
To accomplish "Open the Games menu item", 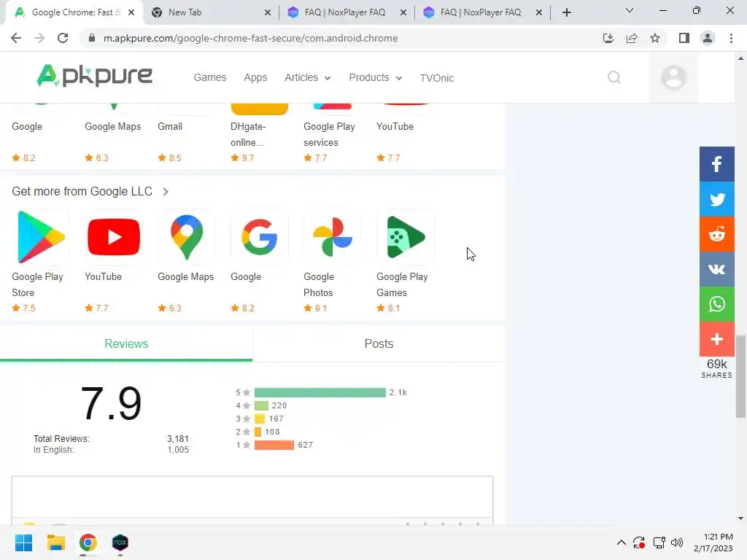I will 209,77.
